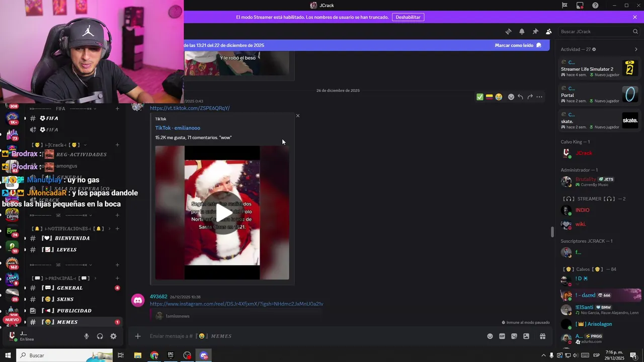Screen dimensions: 644x362
Task: Open TikTok - emilianooo embed title
Action: point(178,128)
